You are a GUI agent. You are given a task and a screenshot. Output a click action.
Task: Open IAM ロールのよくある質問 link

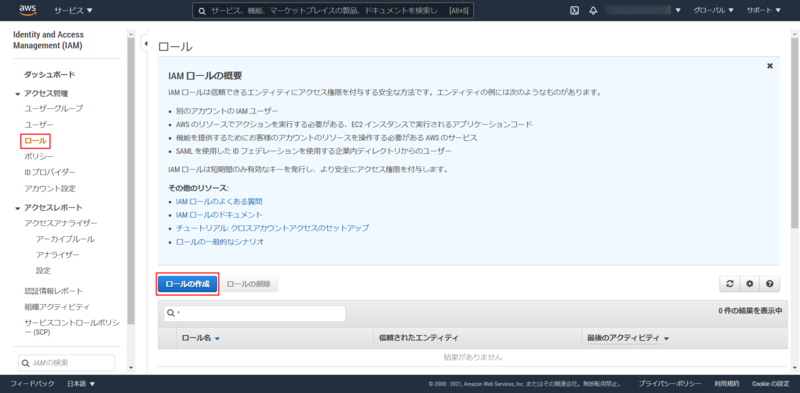[x=219, y=202]
